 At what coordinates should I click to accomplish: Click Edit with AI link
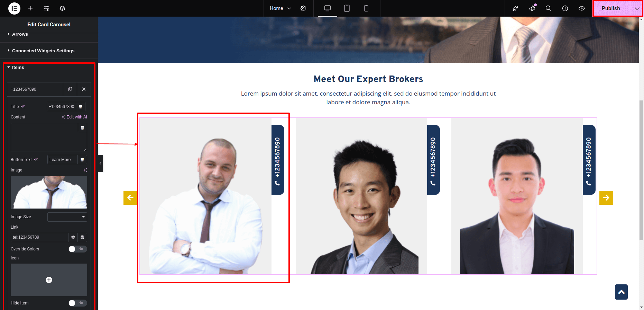click(x=74, y=117)
